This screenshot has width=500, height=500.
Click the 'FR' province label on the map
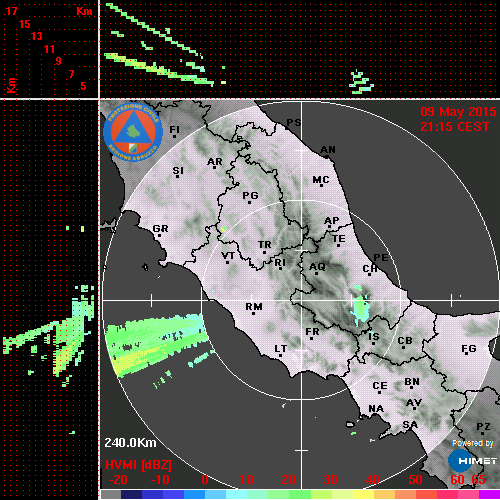(312, 332)
